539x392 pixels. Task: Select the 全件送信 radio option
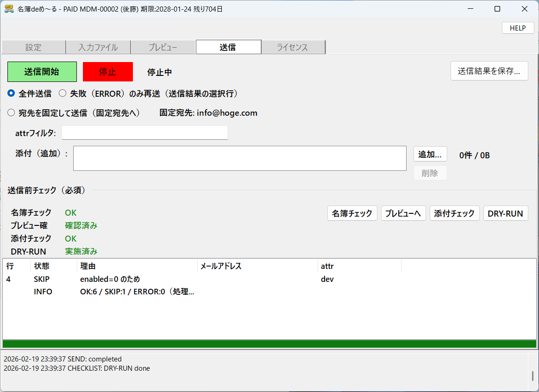(12, 93)
